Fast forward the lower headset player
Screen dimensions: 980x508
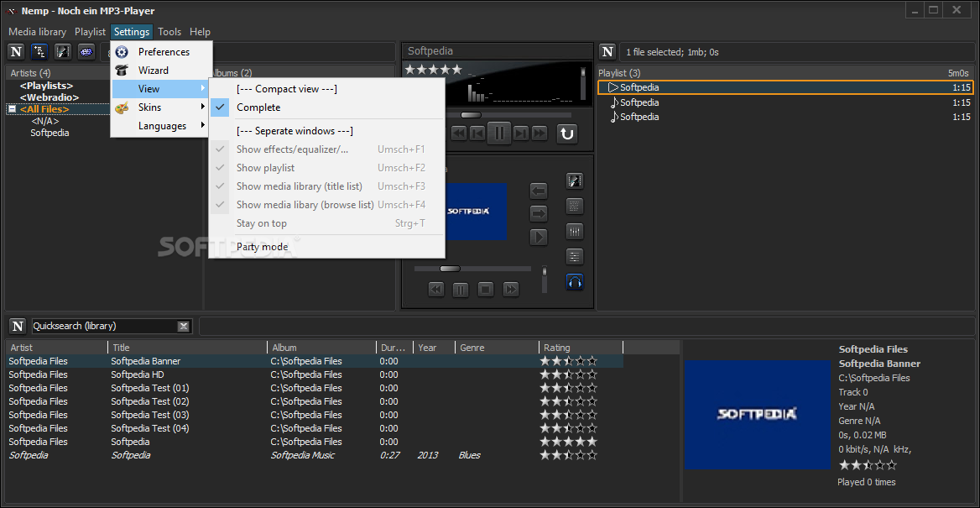pyautogui.click(x=511, y=289)
